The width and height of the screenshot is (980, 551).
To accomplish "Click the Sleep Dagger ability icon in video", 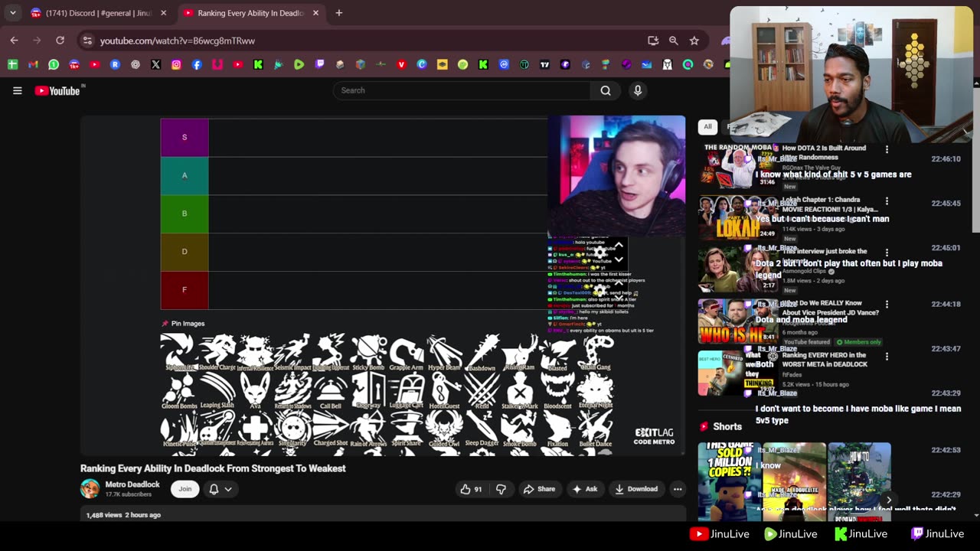I will pos(482,429).
